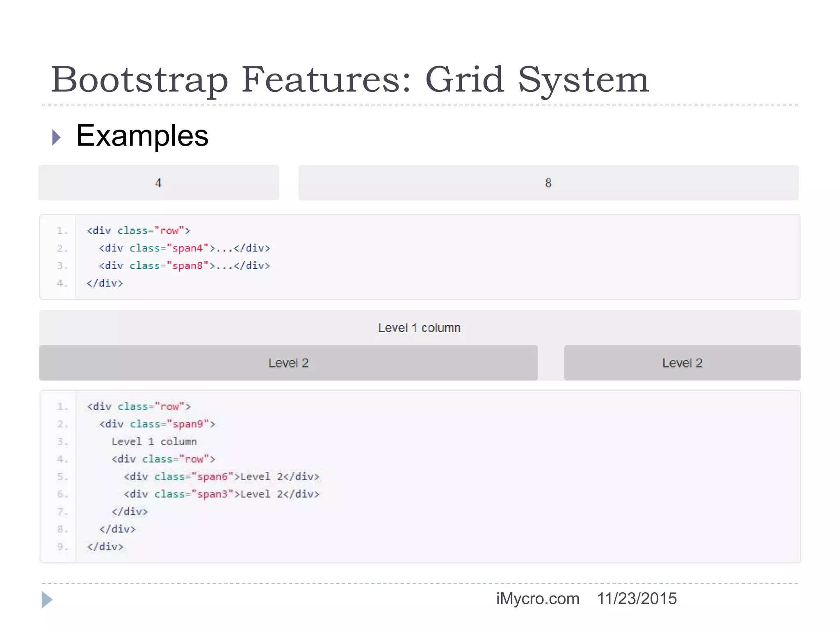Click the wide Level 2 block under Level 1 column

point(288,363)
